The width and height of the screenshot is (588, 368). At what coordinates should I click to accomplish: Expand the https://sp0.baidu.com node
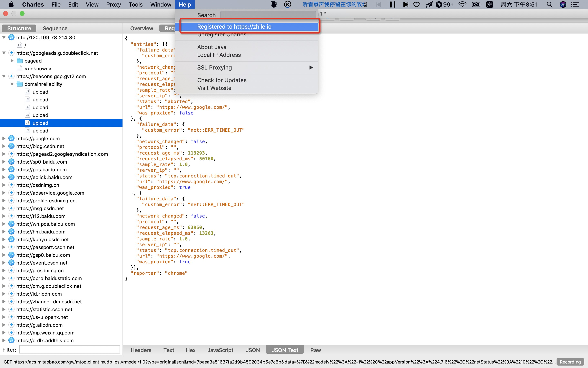point(4,162)
